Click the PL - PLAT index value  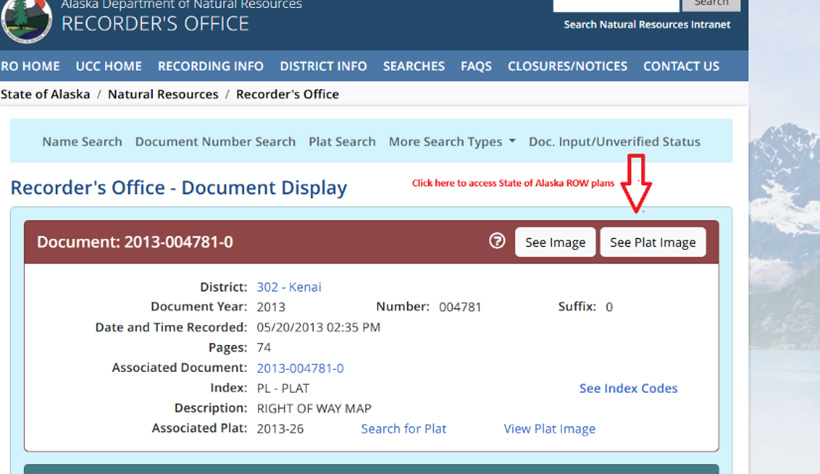(x=283, y=389)
